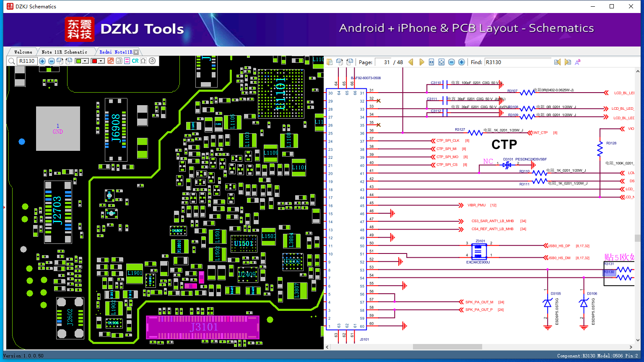Viewport: 644px width, 362px height.
Task: Zoom in on the PCB layout view
Action: (x=42, y=61)
